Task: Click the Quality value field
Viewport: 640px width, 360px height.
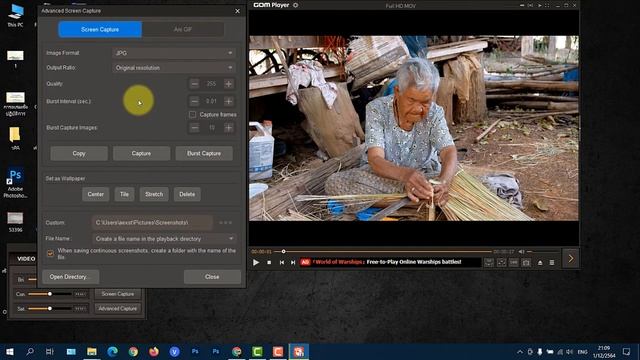Action: click(211, 84)
